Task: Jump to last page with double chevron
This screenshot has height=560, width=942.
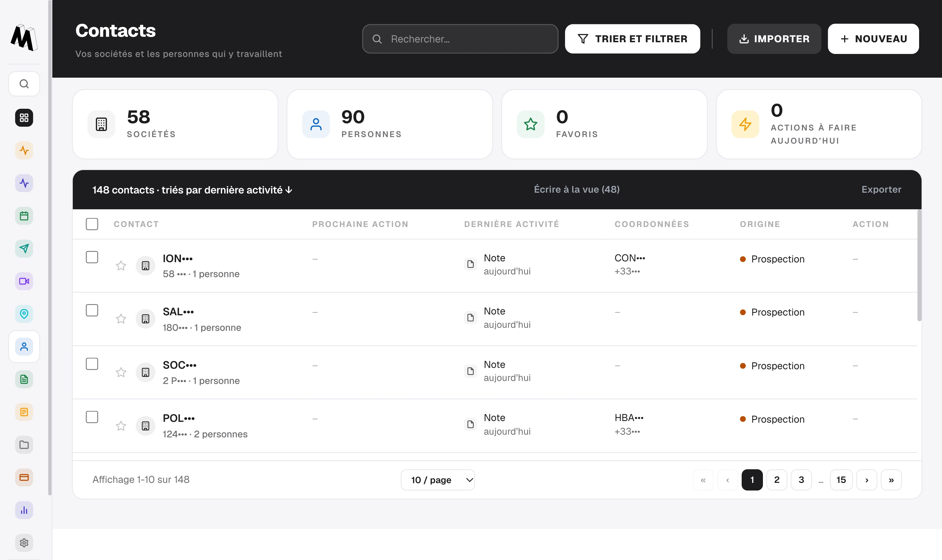Action: pyautogui.click(x=891, y=480)
